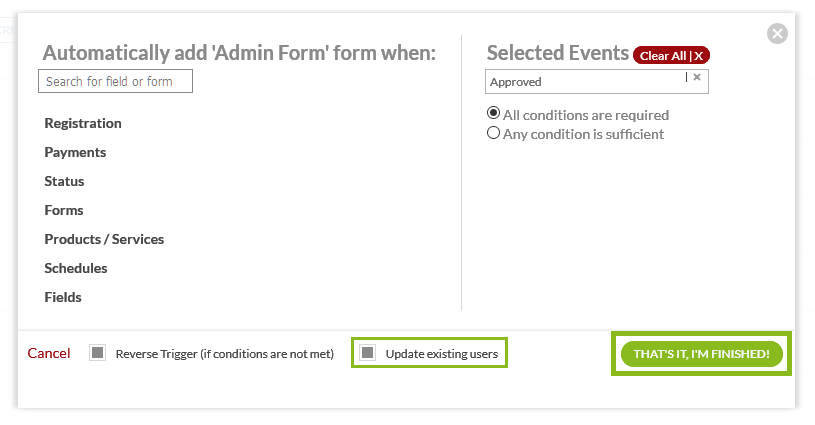The height and width of the screenshot is (425, 815).
Task: Click the Cancel link
Action: (49, 353)
